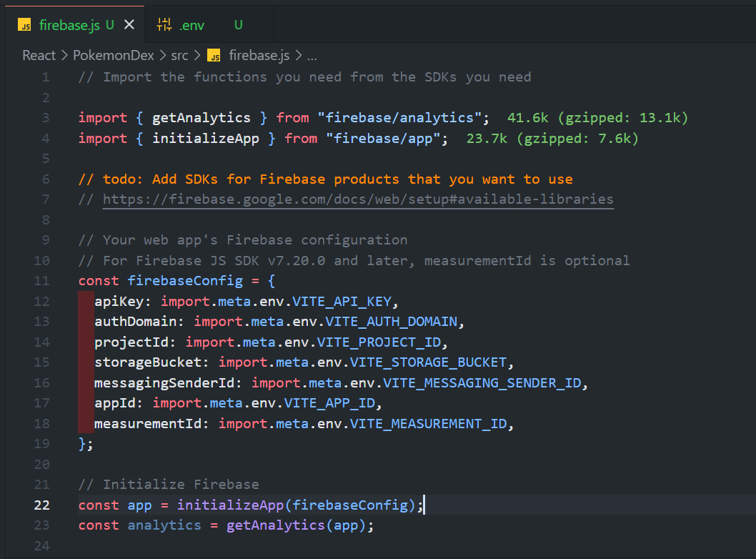Click the U git status on .env tab
This screenshot has height=559, width=756.
(238, 25)
